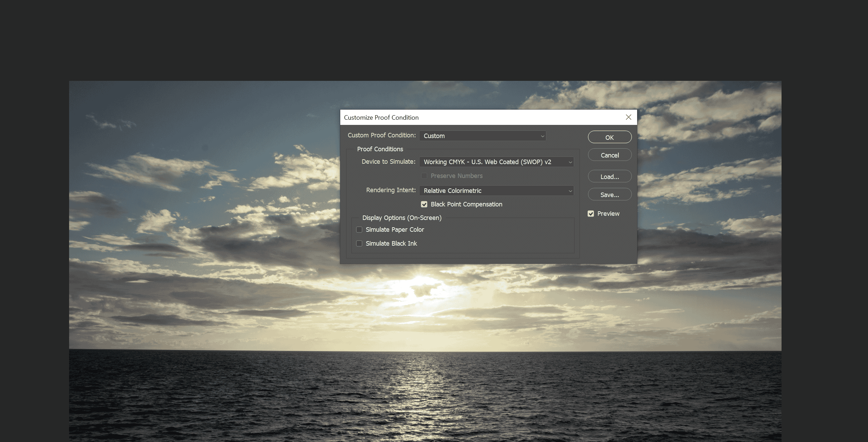Uncheck the Preview option
Viewport: 868px width, 442px height.
tap(591, 213)
